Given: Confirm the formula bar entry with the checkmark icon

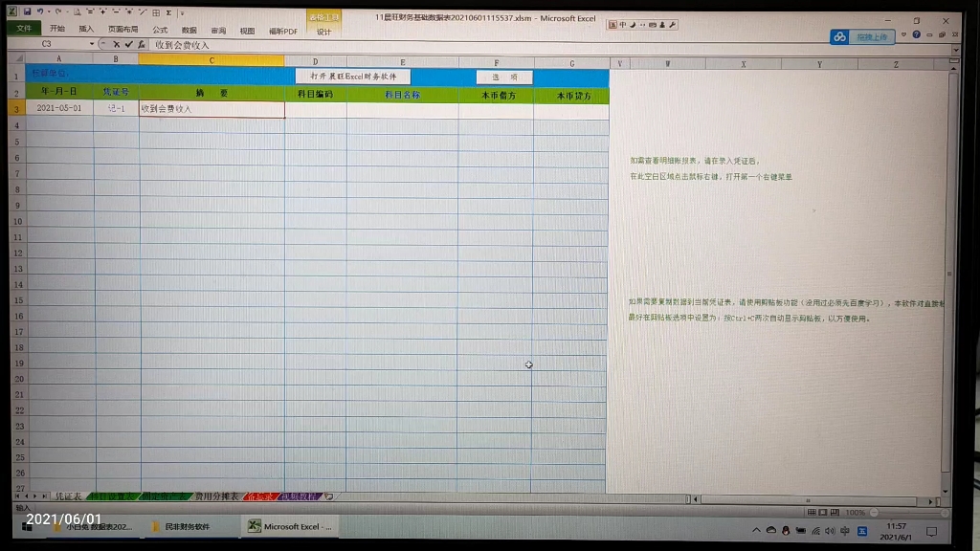Looking at the screenshot, I should click(128, 43).
